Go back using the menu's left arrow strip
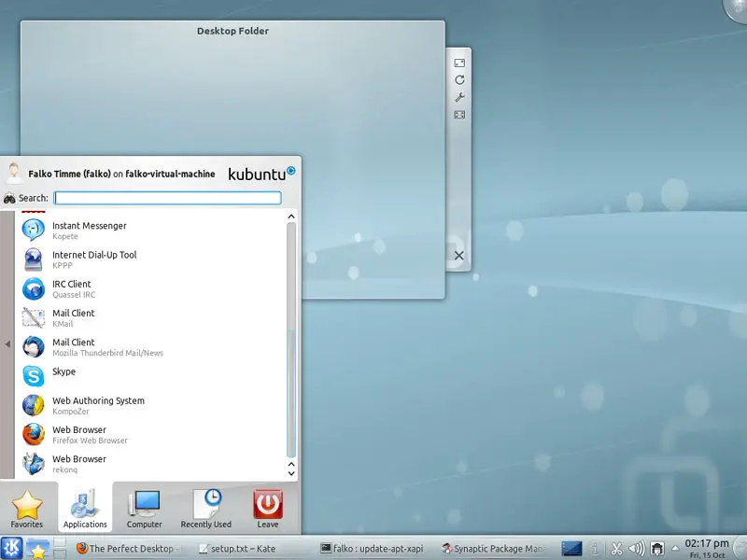Image resolution: width=747 pixels, height=560 pixels. (x=7, y=343)
